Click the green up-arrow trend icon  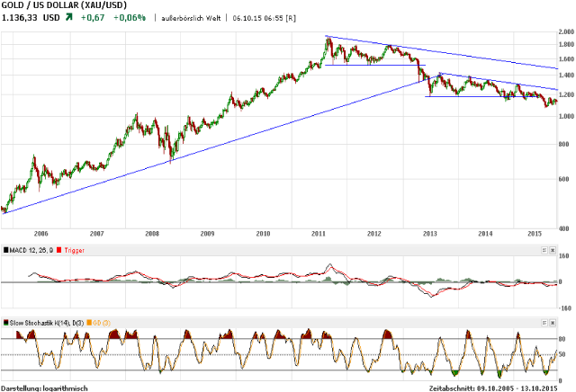(x=68, y=17)
